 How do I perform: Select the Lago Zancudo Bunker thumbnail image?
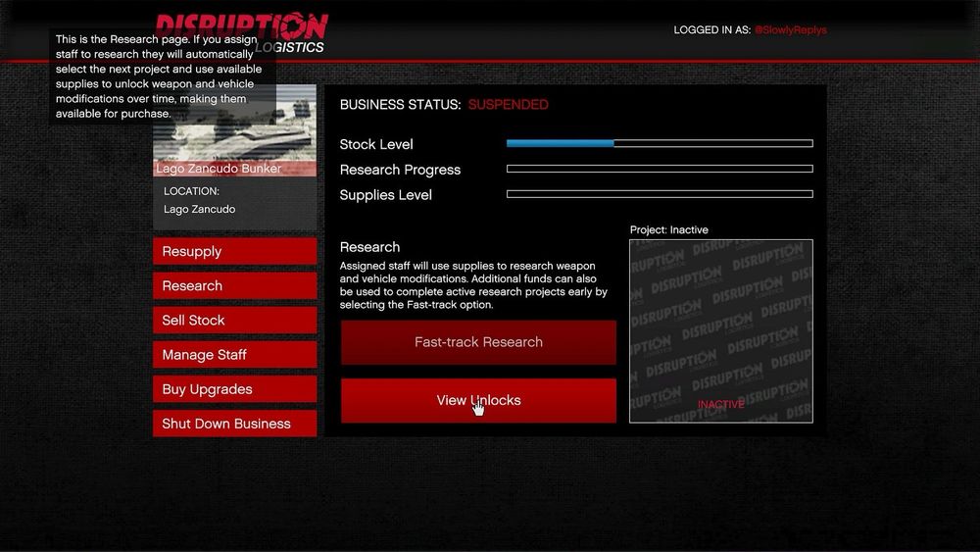point(234,130)
